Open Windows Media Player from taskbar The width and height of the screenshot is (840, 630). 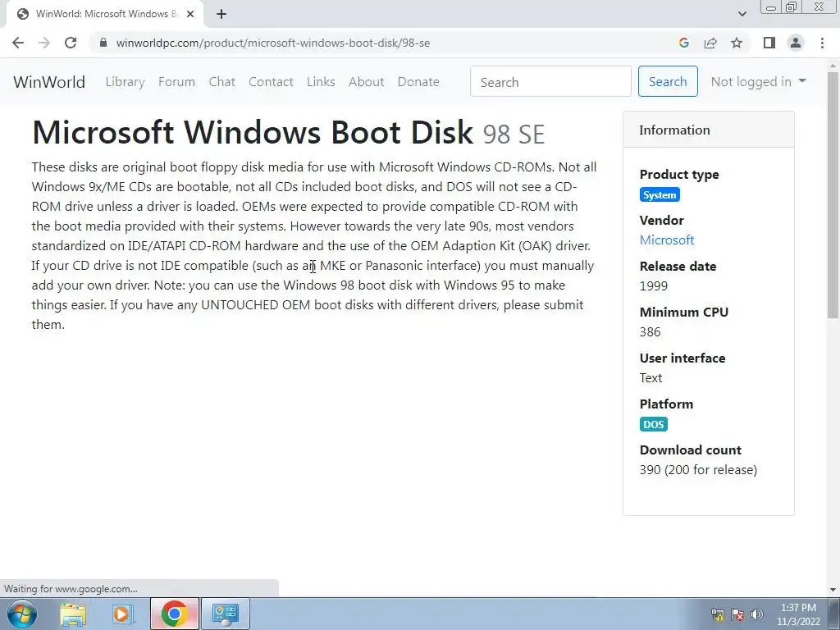(x=123, y=614)
